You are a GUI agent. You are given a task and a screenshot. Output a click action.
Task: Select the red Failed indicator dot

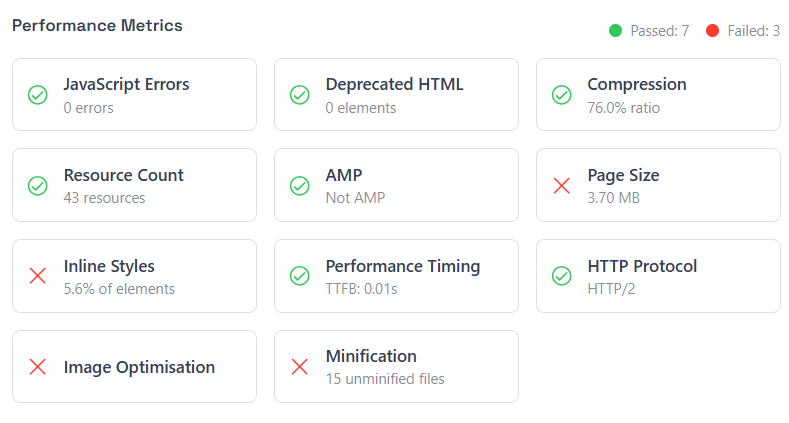713,31
